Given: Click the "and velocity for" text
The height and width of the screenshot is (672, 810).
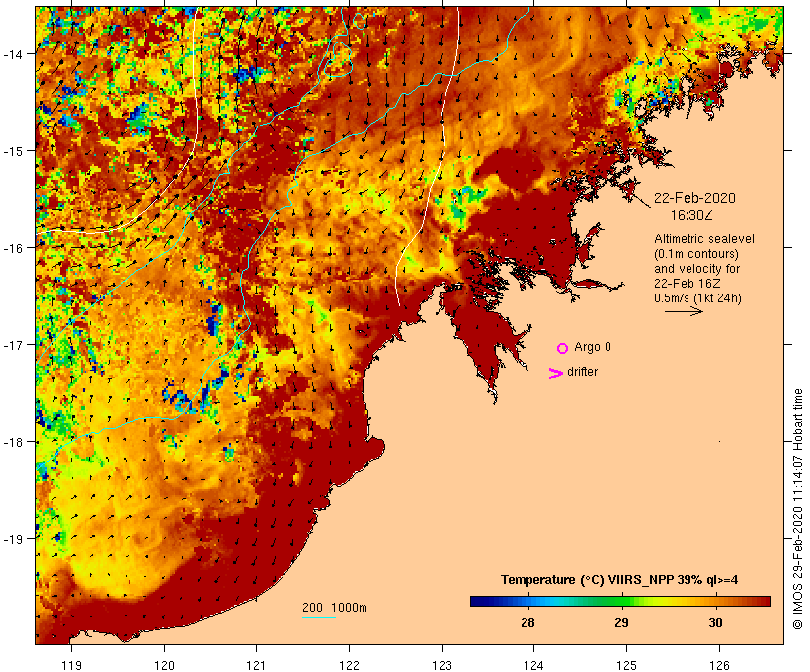Looking at the screenshot, I should [696, 269].
